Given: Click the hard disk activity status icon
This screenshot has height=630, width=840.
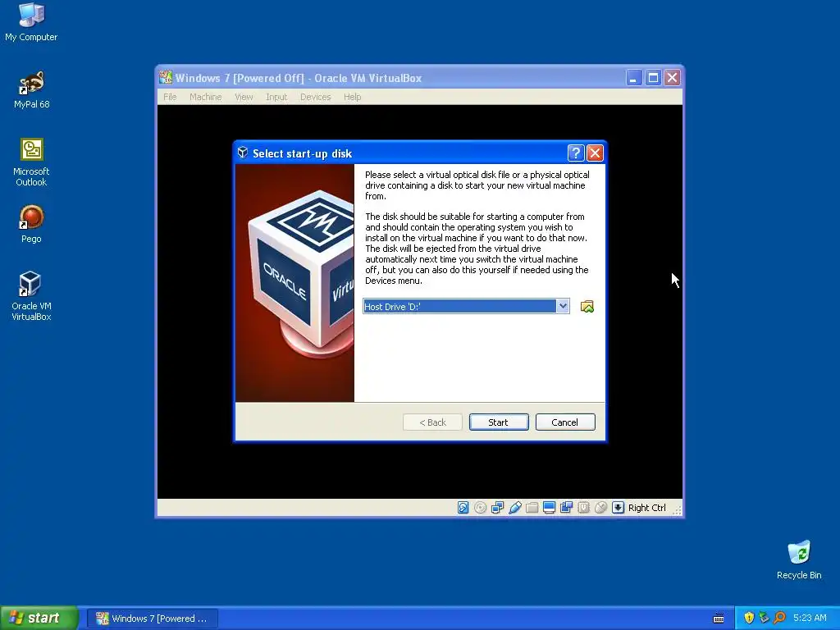Looking at the screenshot, I should click(463, 507).
